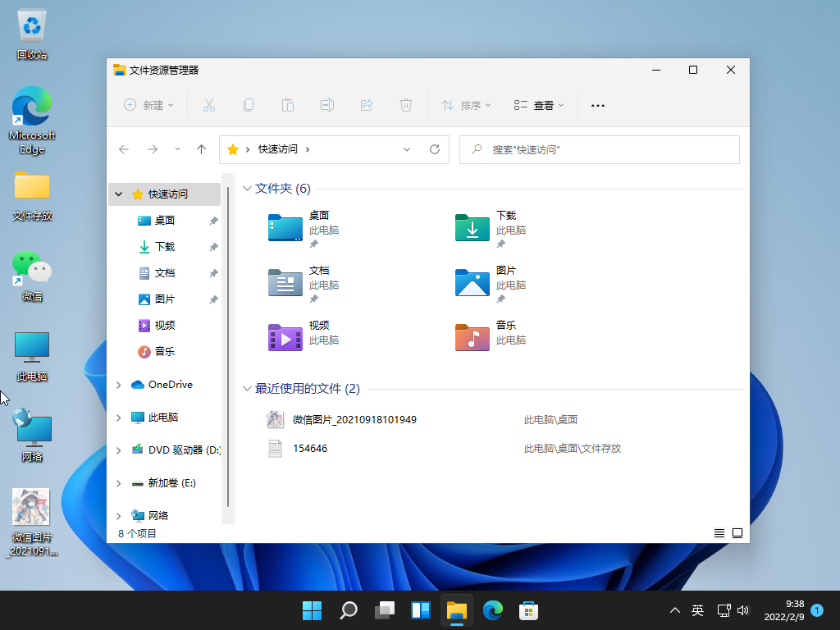The width and height of the screenshot is (840, 630).
Task: Open the 排序 sort dropdown
Action: click(x=466, y=105)
